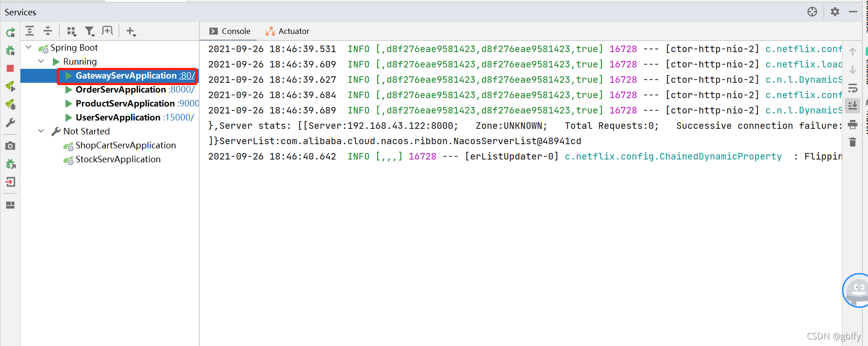The height and width of the screenshot is (346, 868).
Task: Click the crosshair locate icon in Services header
Action: coord(812,12)
